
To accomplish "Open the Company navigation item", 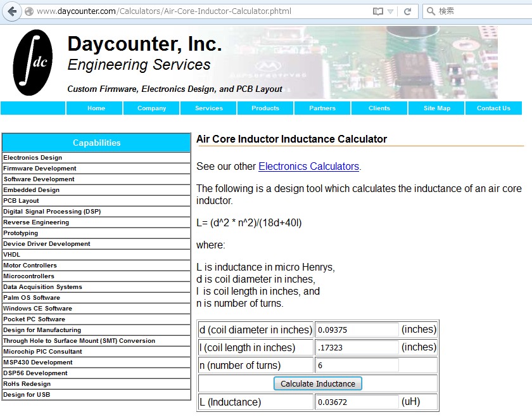I will (x=151, y=108).
